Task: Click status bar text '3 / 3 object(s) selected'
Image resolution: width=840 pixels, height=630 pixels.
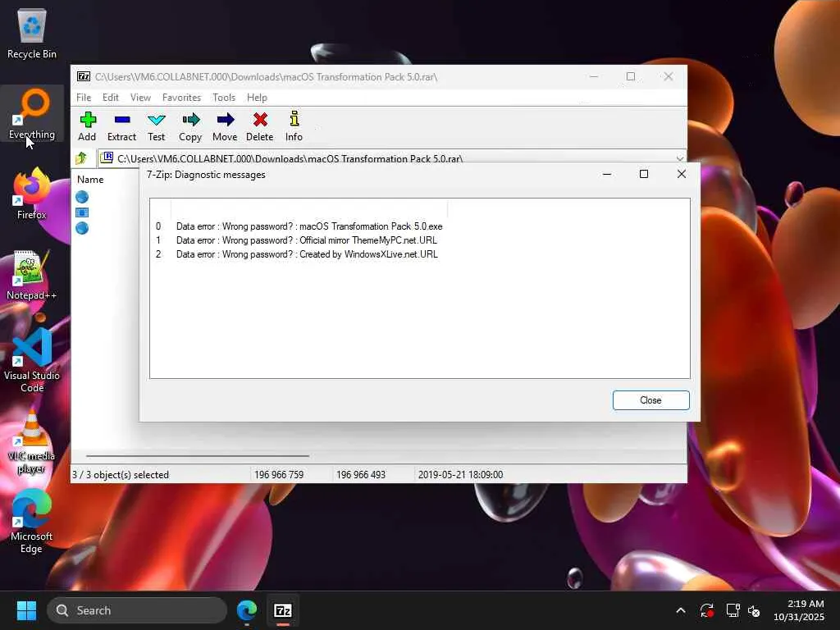Action: [121, 475]
